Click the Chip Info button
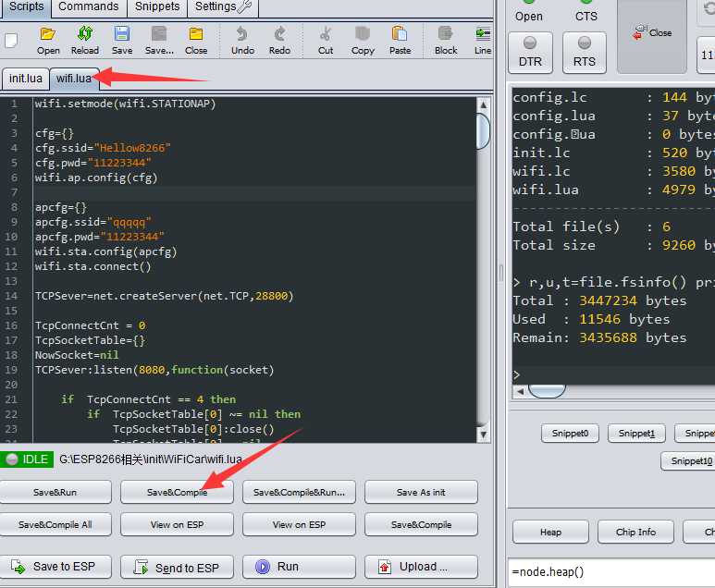Screen dimensions: 715x588 click(x=635, y=532)
